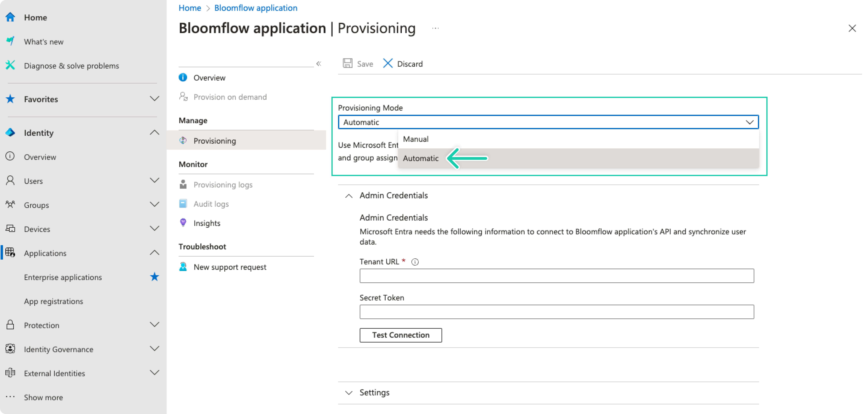The image size is (868, 414).
Task: Click the Home breadcrumb link
Action: (x=190, y=8)
